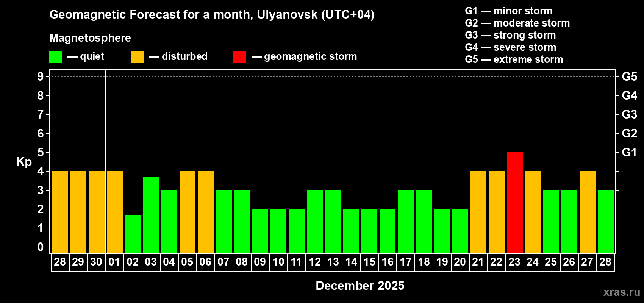644x303 pixels.
Task: Click the green quiet legend swatch
Action: pyautogui.click(x=55, y=57)
